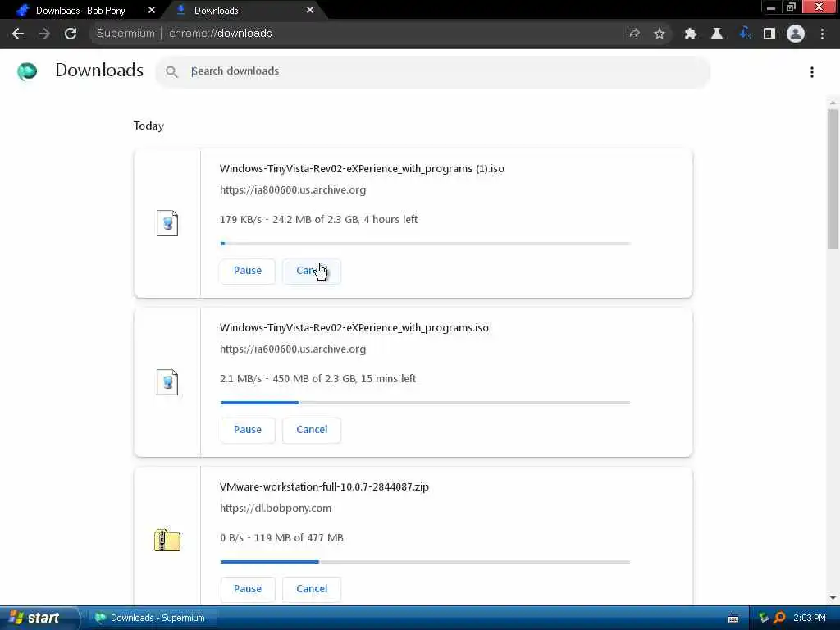The height and width of the screenshot is (630, 840).
Task: Toggle the side panel icon
Action: pyautogui.click(x=769, y=34)
